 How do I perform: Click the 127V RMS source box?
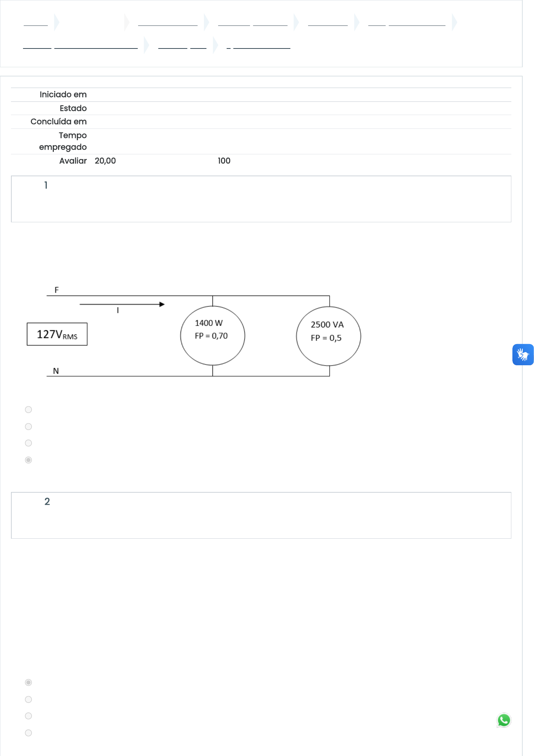pyautogui.click(x=57, y=334)
